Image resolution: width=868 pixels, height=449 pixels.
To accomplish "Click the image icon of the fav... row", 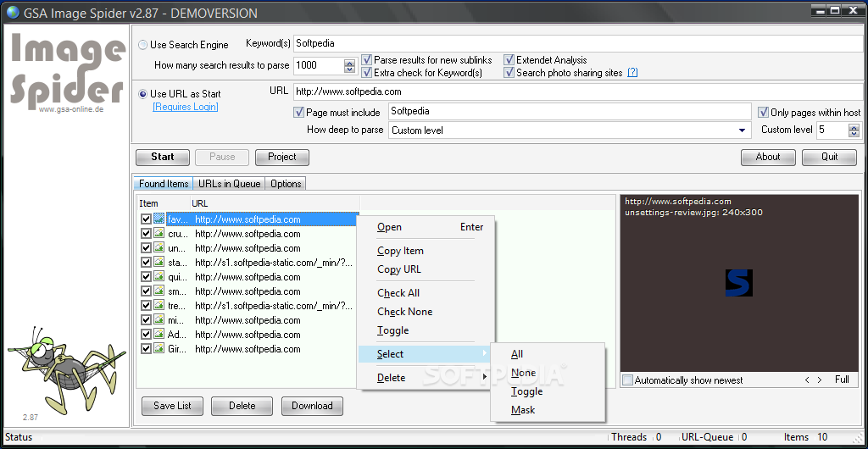I will (x=159, y=219).
